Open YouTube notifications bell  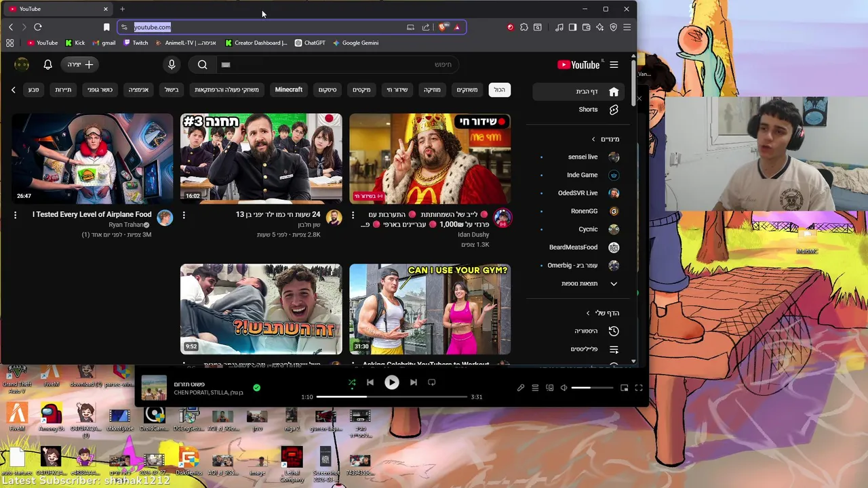click(x=47, y=64)
